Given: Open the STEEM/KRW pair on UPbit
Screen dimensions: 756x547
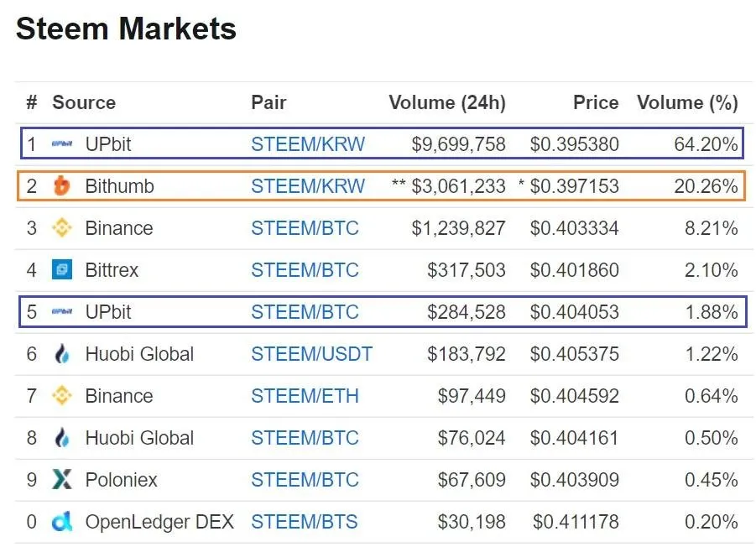Looking at the screenshot, I should pyautogui.click(x=308, y=144).
